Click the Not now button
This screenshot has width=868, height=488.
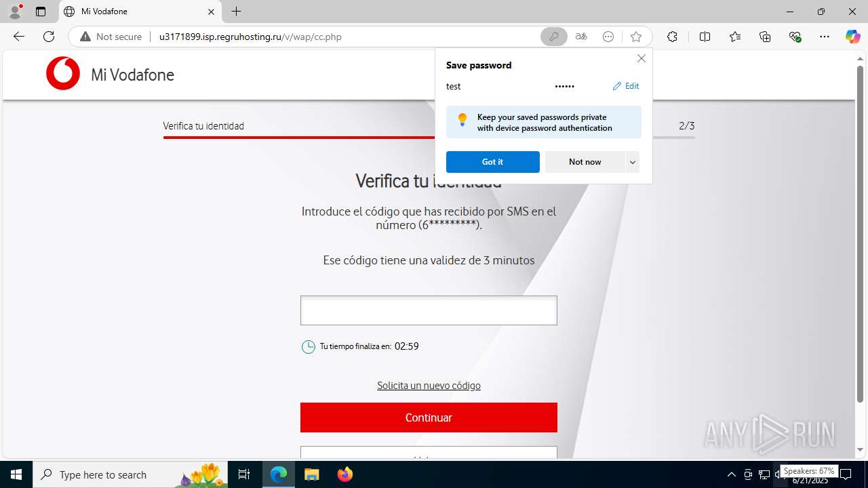[585, 162]
